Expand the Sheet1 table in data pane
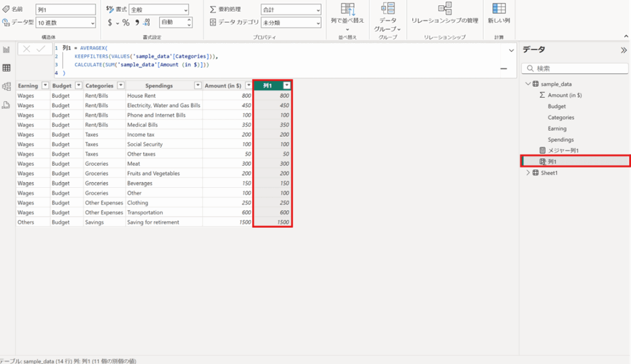The width and height of the screenshot is (631, 364). tap(527, 173)
